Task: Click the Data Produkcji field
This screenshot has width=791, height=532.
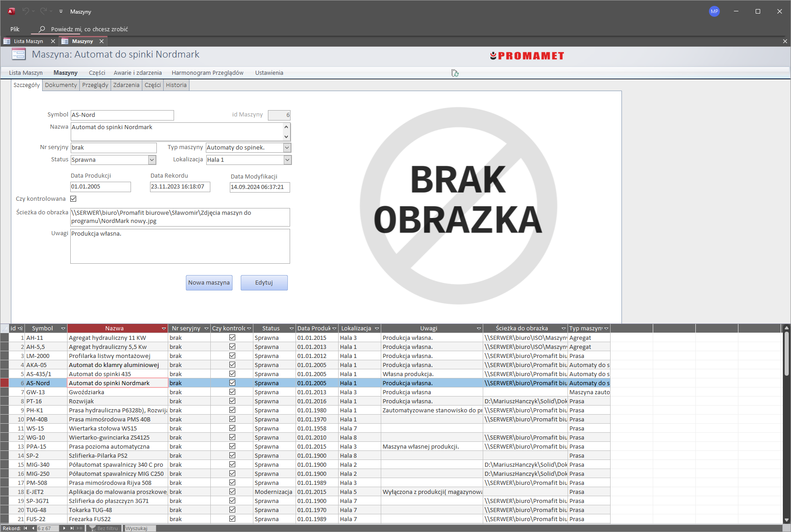Action: point(101,187)
